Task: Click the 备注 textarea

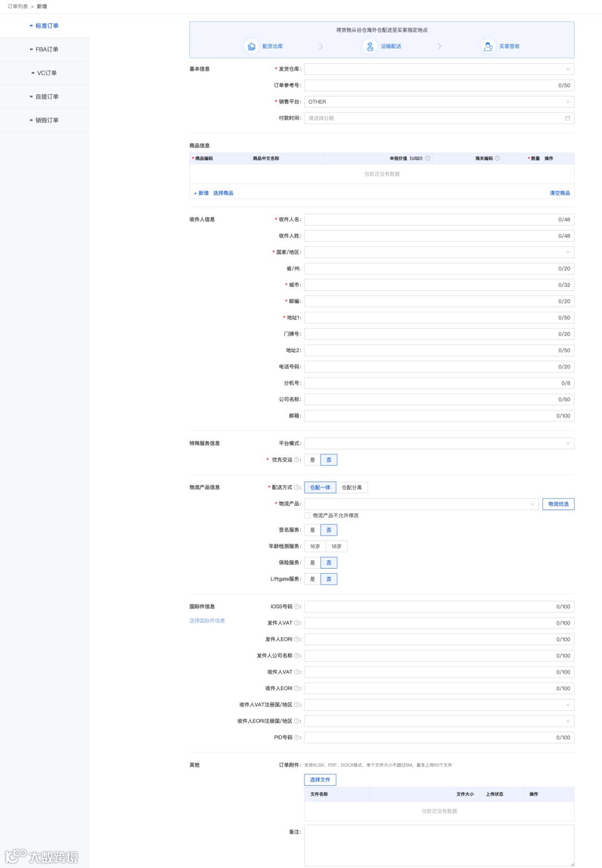Action: (x=439, y=846)
